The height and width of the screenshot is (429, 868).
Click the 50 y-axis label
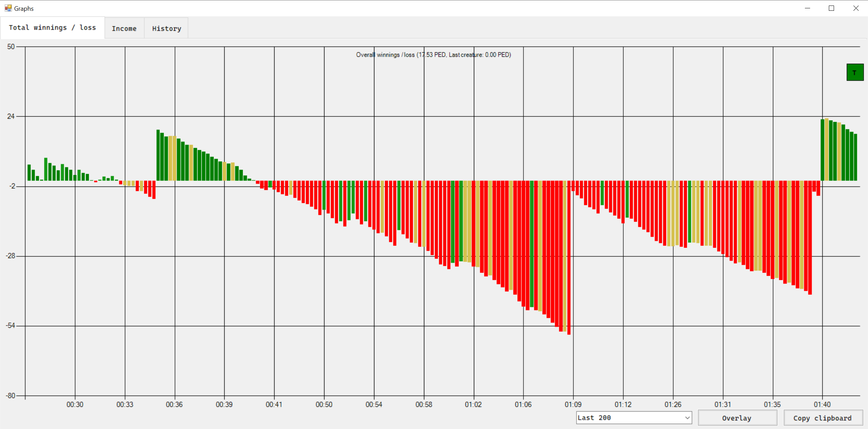click(11, 46)
